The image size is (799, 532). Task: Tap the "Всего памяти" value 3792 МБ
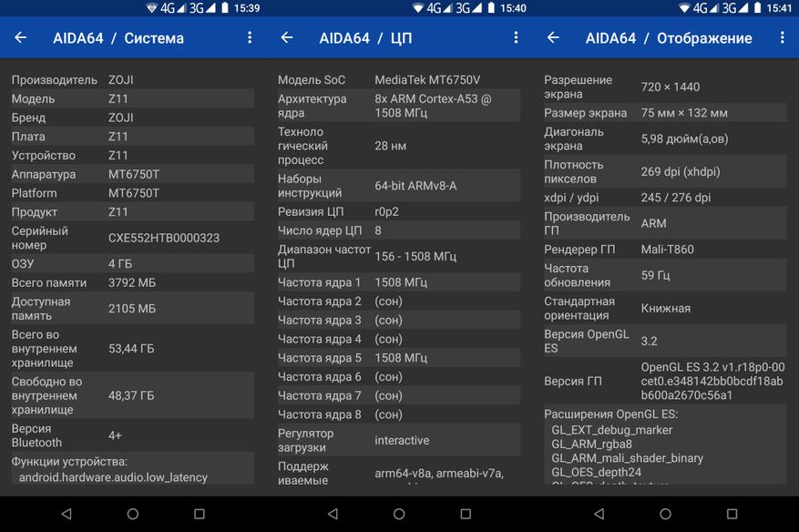coord(132,282)
